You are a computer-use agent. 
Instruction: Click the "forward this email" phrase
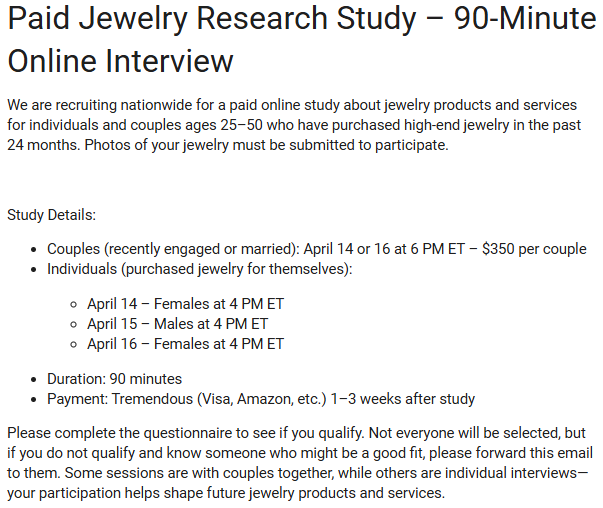click(x=538, y=454)
